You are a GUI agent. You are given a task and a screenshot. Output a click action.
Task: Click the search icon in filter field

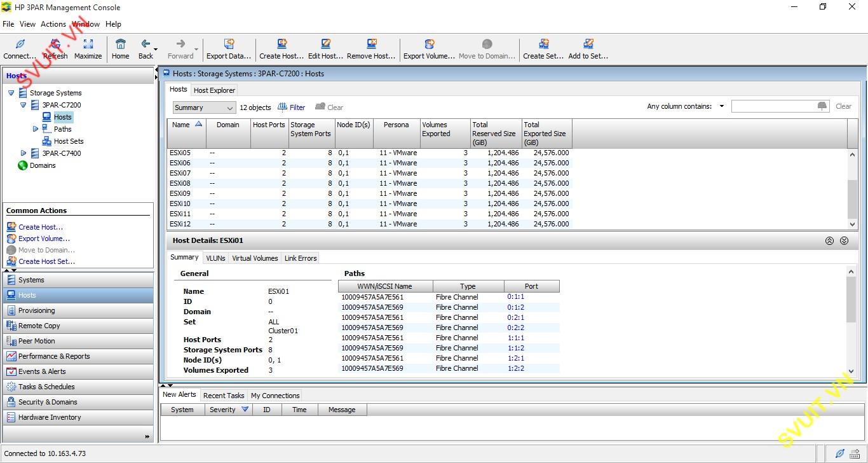822,106
